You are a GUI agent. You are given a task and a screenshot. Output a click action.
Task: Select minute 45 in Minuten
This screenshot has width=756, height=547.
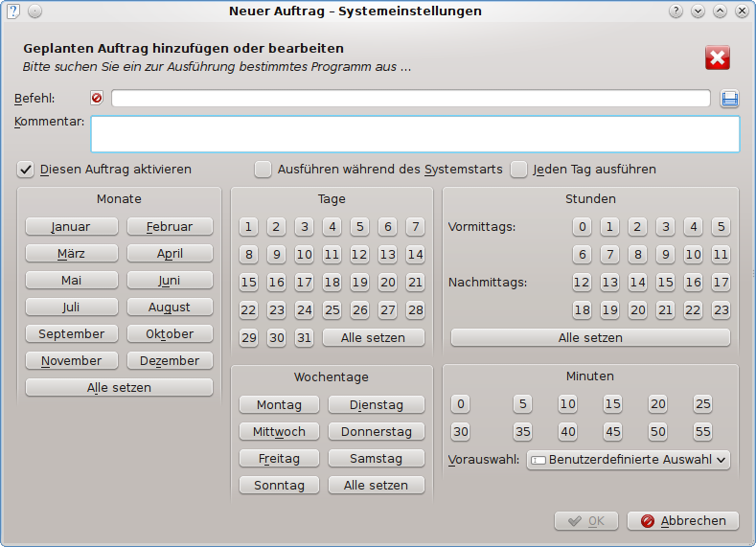[x=612, y=431]
